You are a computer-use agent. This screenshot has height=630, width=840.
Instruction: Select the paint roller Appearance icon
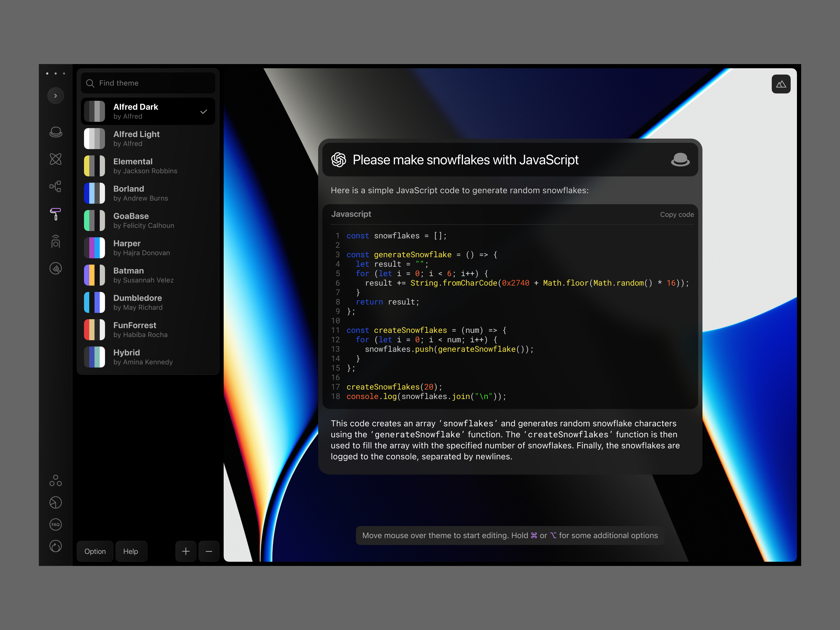[x=56, y=214]
